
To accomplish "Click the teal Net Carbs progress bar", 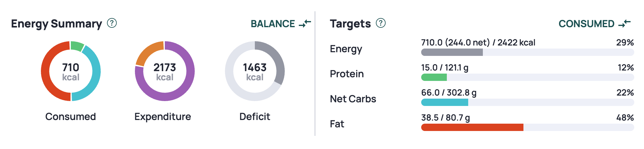I will pos(445,102).
